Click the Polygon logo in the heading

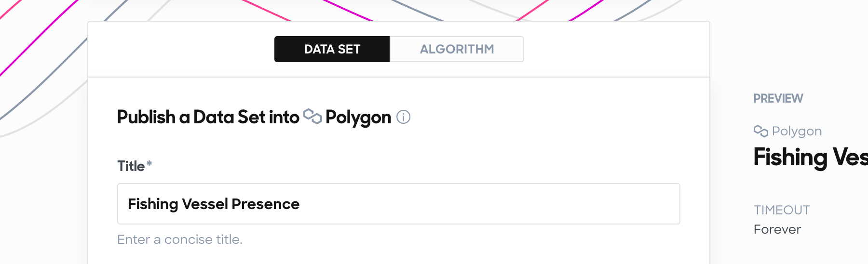[x=312, y=117]
